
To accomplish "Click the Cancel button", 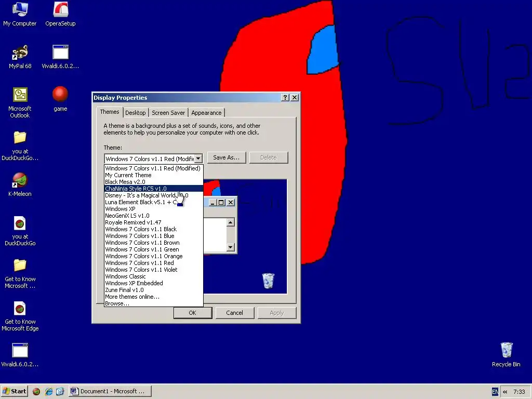I will [x=234, y=313].
